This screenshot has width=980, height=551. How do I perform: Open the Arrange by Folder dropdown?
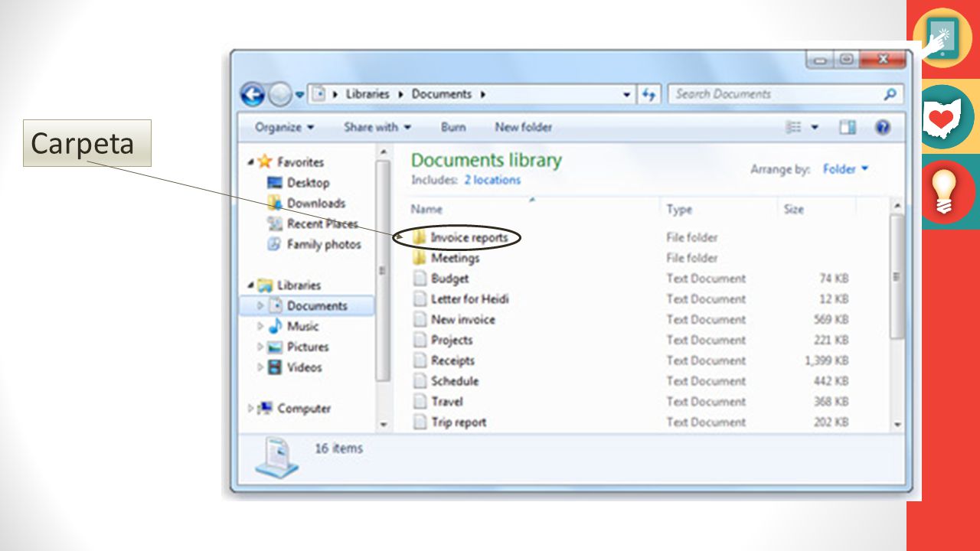click(845, 169)
